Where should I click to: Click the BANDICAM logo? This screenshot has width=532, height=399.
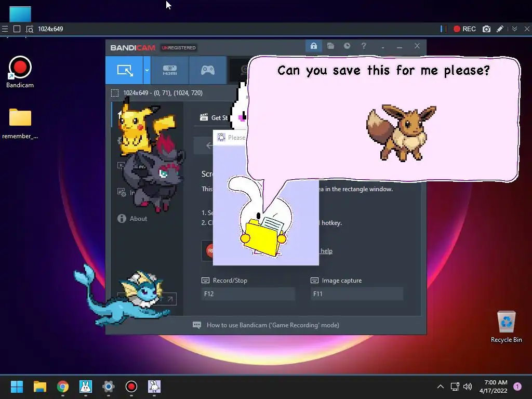coord(132,48)
